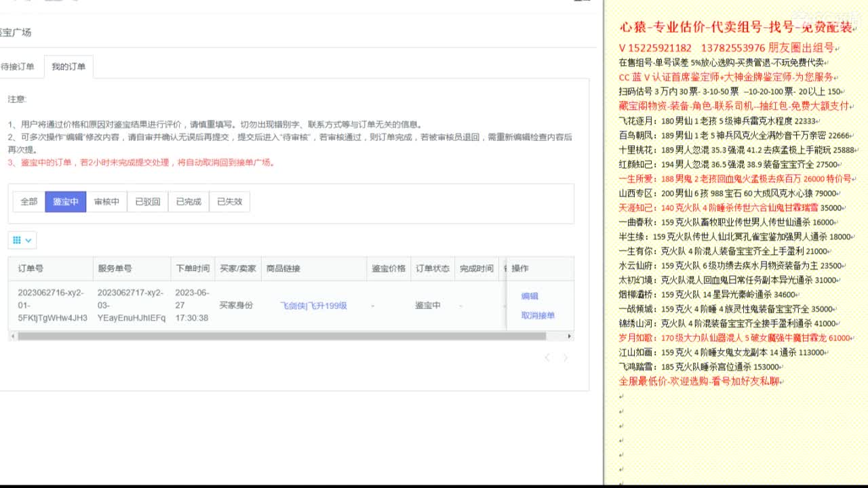Select the 已失效 filter
This screenshot has width=868, height=488.
228,201
